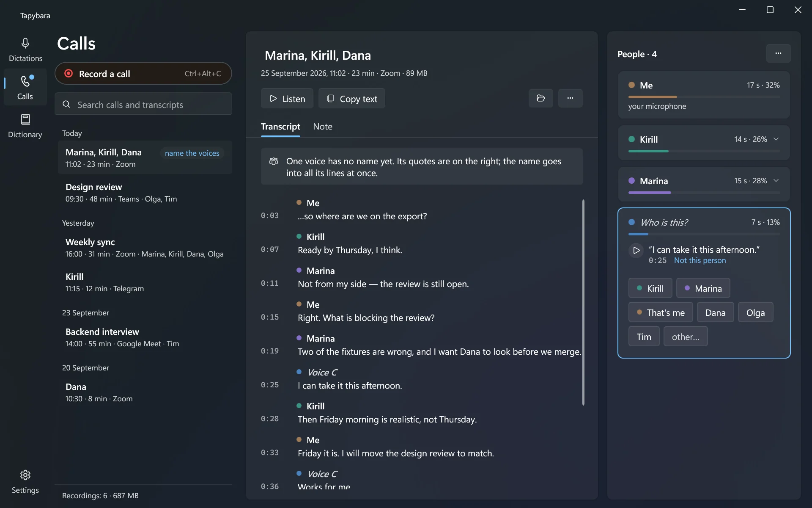Expand Kirill's voice card chevron
812x508 pixels.
tap(776, 139)
